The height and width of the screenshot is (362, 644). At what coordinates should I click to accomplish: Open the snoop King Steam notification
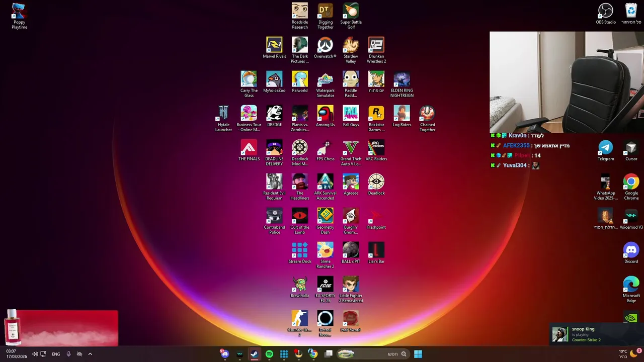pos(595,334)
